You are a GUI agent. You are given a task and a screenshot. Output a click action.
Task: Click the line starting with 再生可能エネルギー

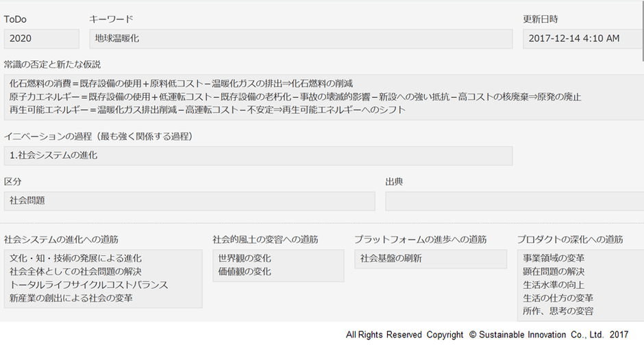(x=207, y=110)
